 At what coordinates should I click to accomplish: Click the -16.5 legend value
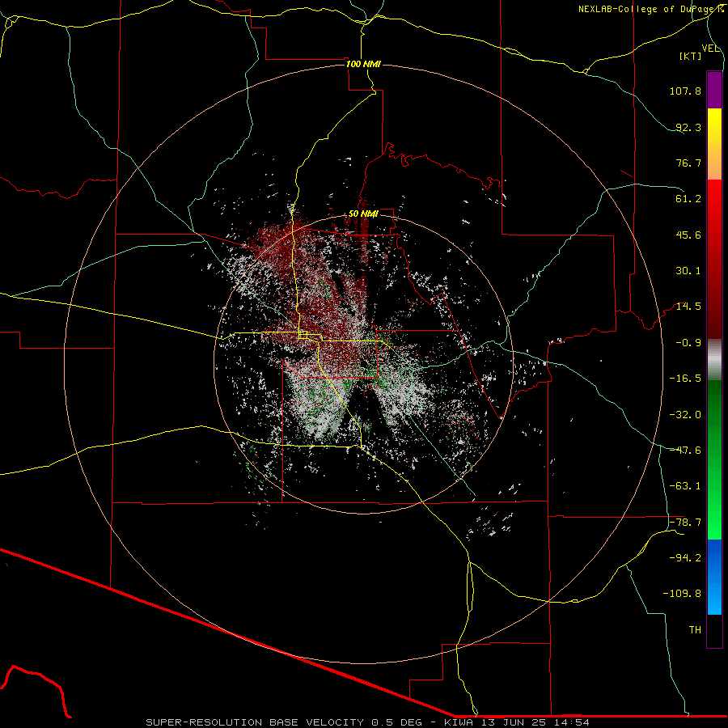coord(685,379)
